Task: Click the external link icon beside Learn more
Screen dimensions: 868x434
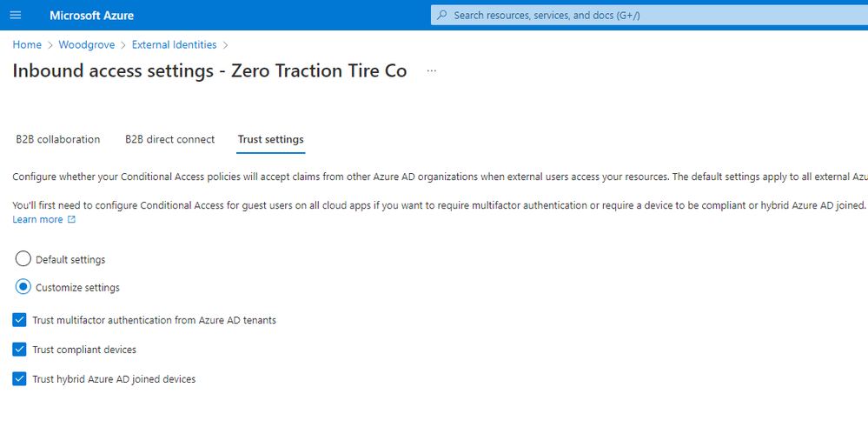Action: pos(71,219)
